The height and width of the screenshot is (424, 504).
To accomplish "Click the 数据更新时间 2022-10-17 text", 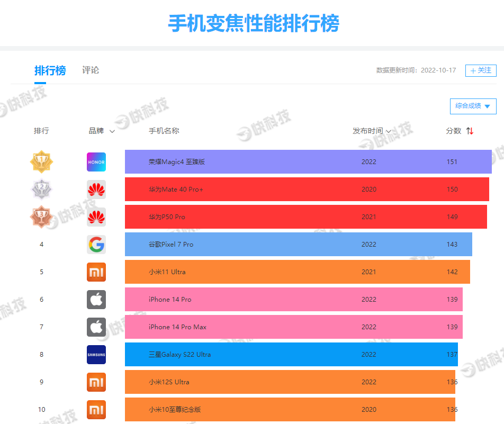I will click(x=416, y=70).
